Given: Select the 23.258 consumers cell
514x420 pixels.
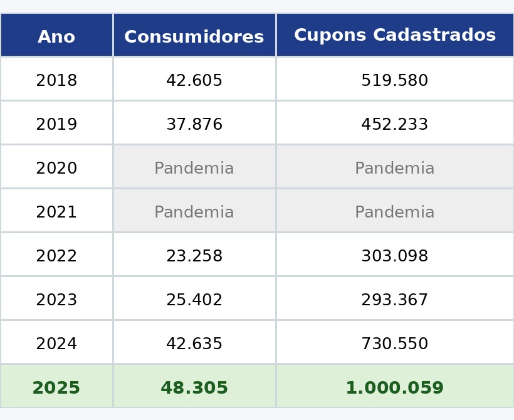Looking at the screenshot, I should point(194,256).
